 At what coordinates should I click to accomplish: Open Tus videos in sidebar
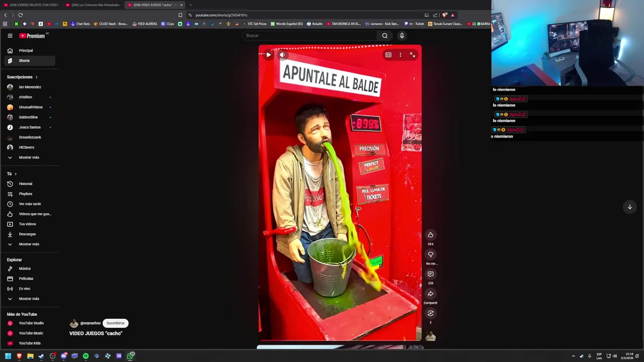point(30,224)
